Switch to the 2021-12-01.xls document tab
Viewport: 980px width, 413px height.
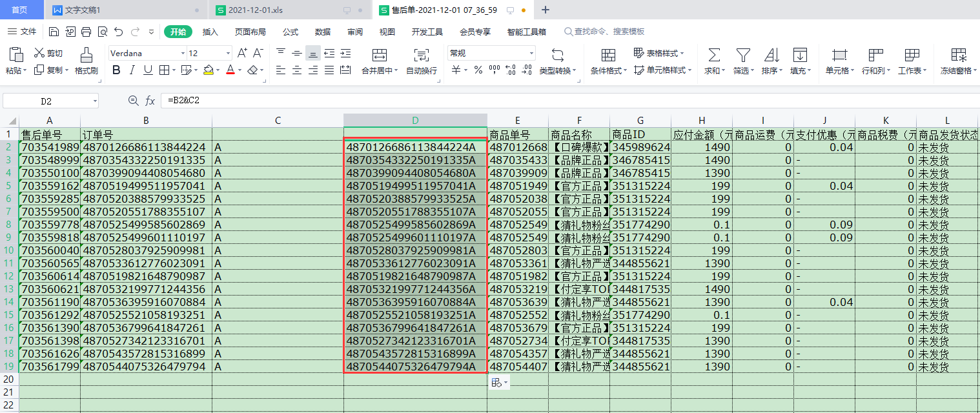click(x=290, y=10)
